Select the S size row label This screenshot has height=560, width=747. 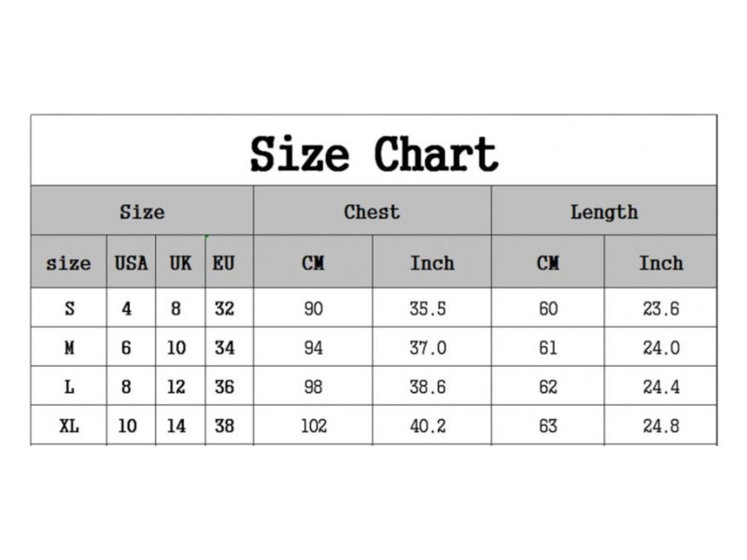(x=69, y=308)
